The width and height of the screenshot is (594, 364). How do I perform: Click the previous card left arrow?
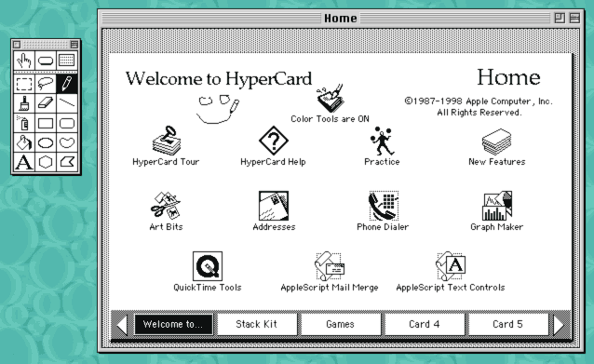click(122, 325)
